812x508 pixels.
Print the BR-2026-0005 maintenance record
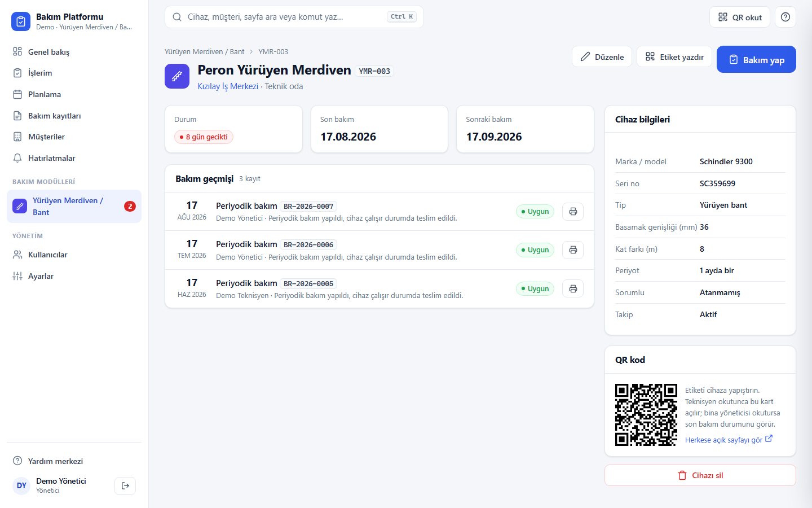[573, 288]
